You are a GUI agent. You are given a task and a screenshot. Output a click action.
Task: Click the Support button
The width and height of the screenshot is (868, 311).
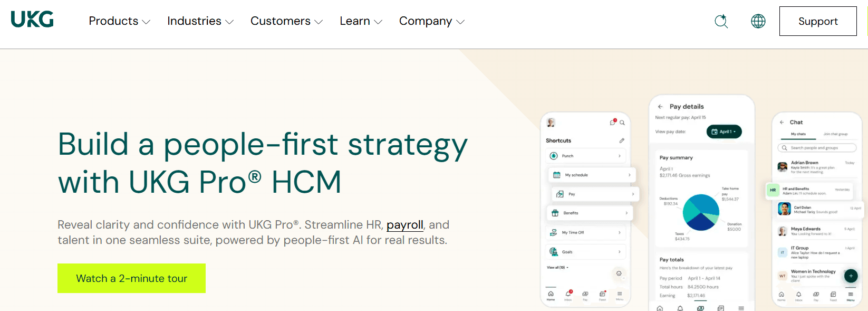coord(818,21)
